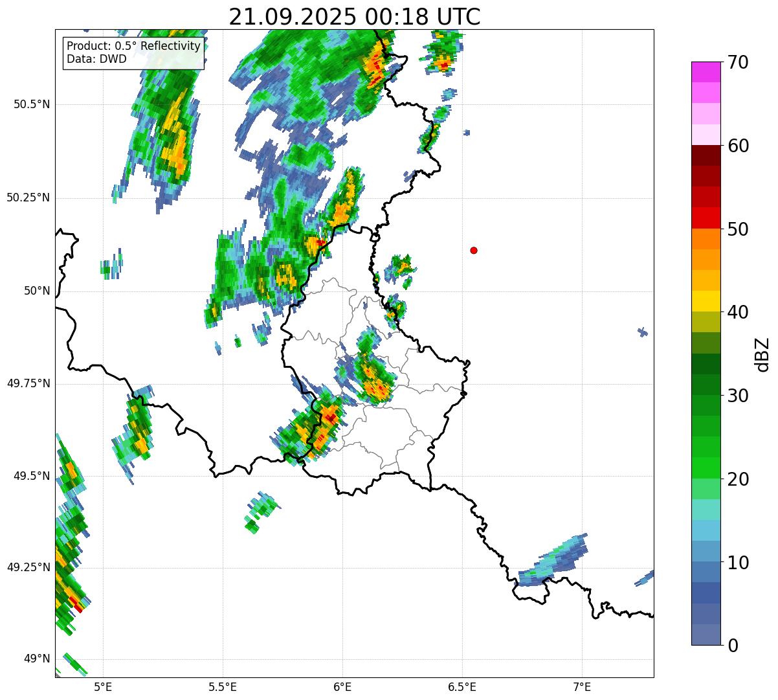
Task: Click the 5.5°E longitude label
Action: [223, 687]
